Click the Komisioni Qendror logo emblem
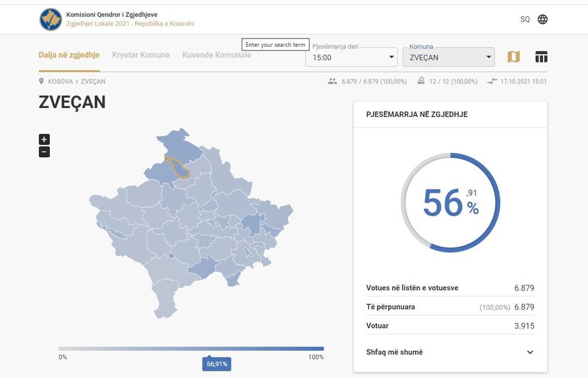This screenshot has width=588, height=378. click(x=50, y=19)
